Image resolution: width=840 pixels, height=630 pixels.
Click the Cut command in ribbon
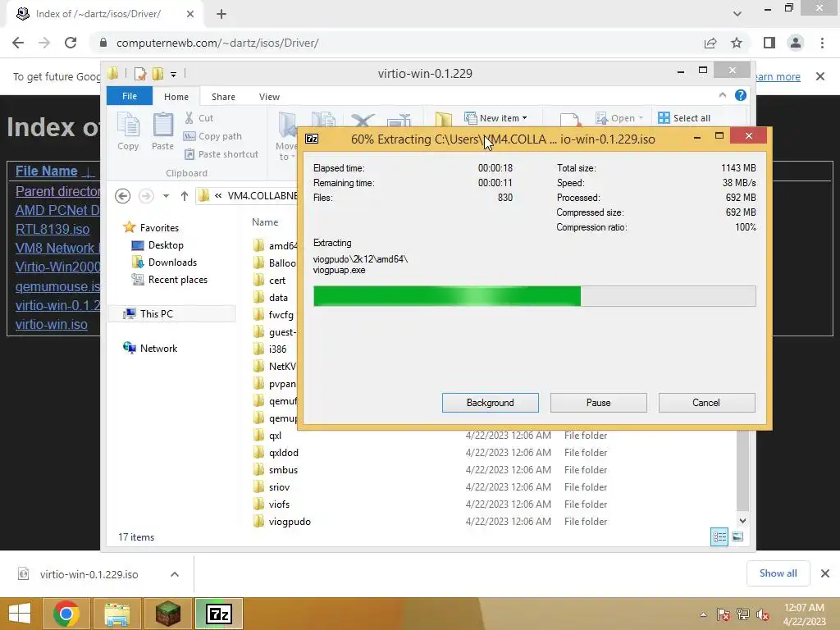pyautogui.click(x=199, y=118)
